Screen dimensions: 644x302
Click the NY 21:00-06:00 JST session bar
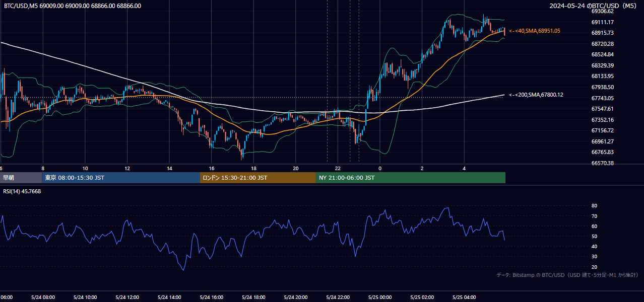pyautogui.click(x=411, y=178)
